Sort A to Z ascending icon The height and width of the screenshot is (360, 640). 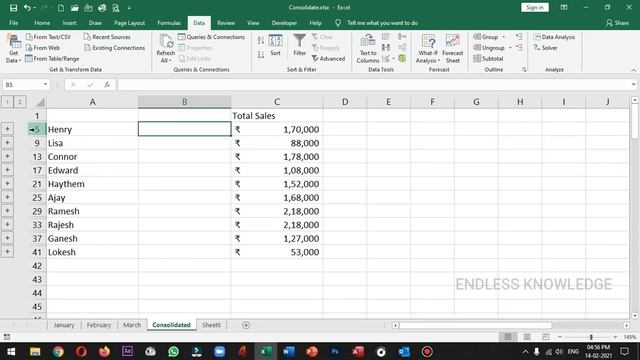coord(261,40)
